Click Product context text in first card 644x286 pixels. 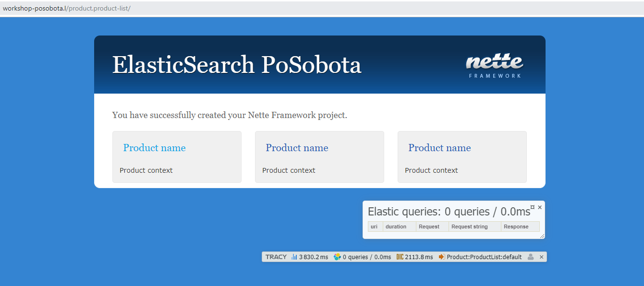[x=146, y=170]
